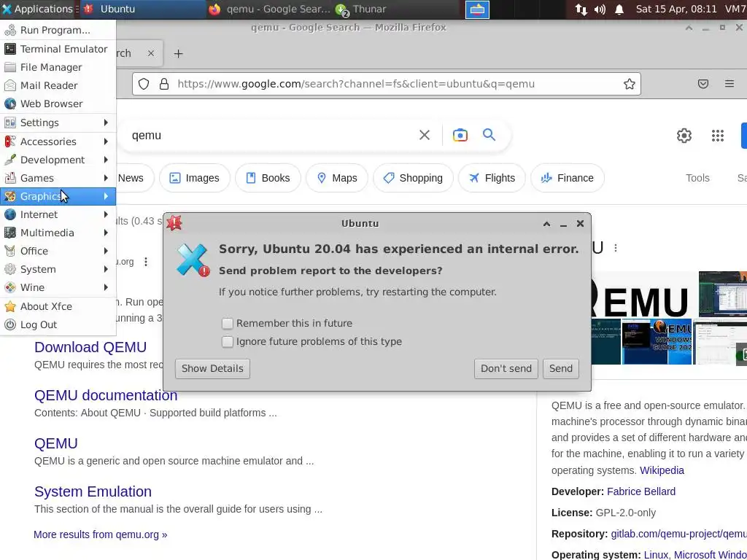747x560 pixels.
Task: Open the Tools search options
Action: [697, 178]
